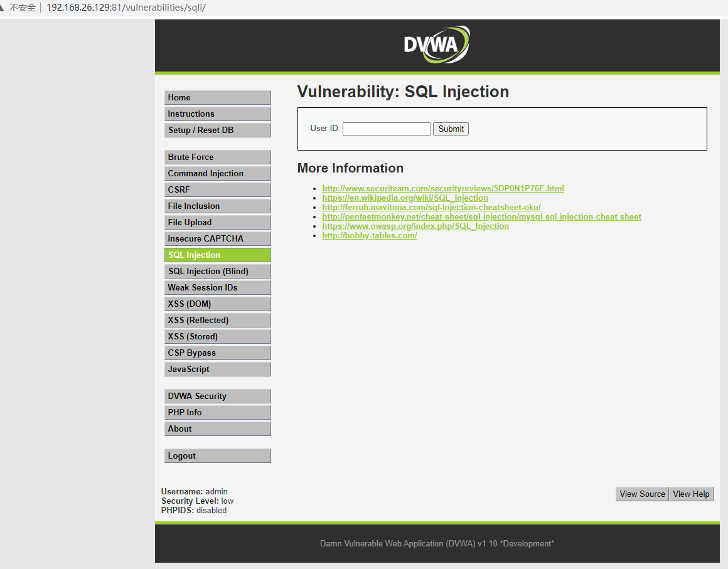Go to Weak Session IDs
Image resolution: width=728 pixels, height=569 pixels.
tap(217, 287)
